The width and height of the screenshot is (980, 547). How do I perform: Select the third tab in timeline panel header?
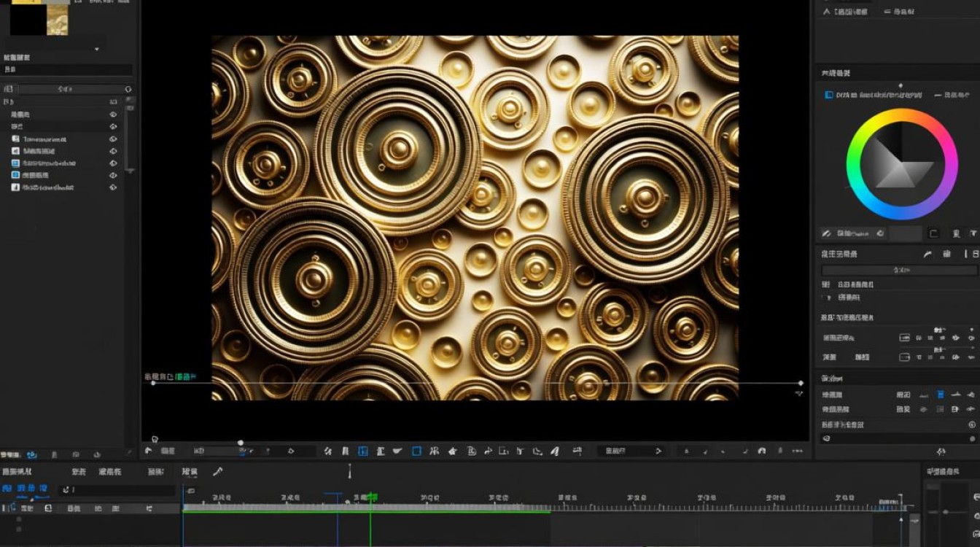pos(110,472)
